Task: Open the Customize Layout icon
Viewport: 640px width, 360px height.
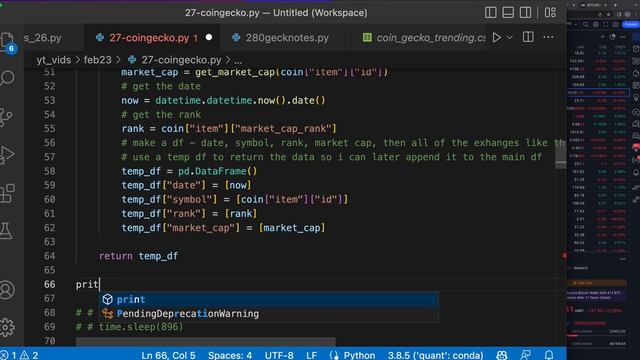Action: tap(550, 13)
